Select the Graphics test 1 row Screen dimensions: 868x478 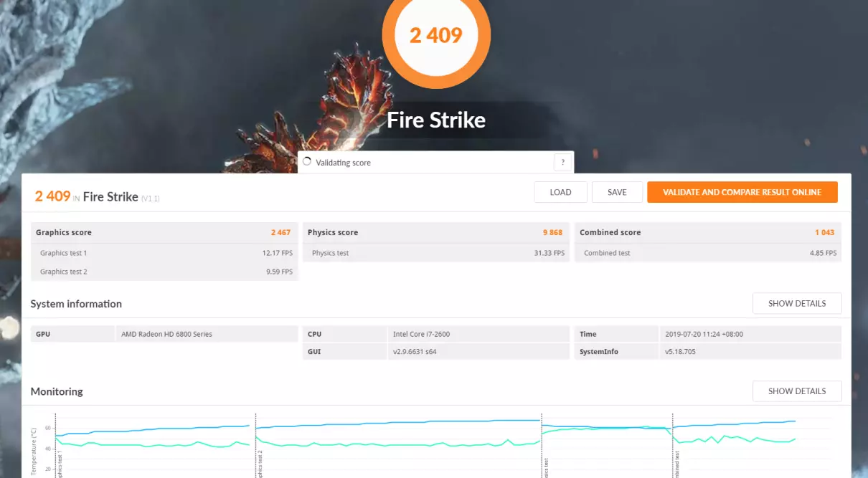point(164,253)
